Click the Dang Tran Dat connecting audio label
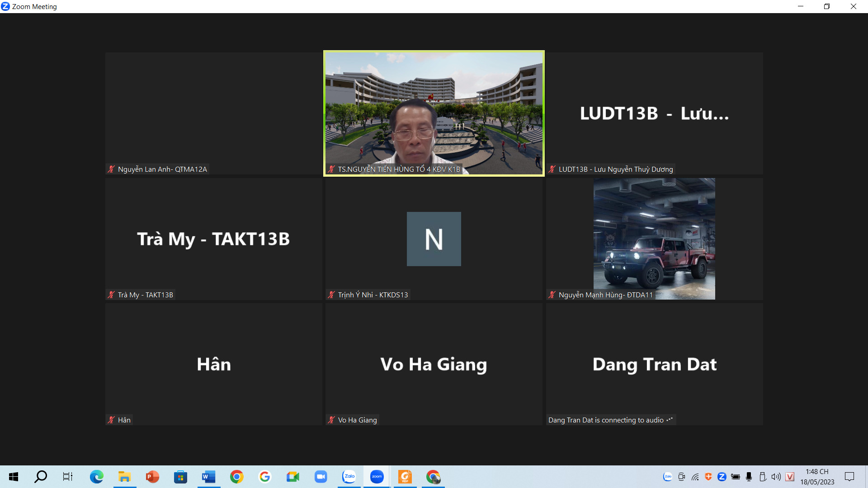The image size is (868, 488). point(610,420)
